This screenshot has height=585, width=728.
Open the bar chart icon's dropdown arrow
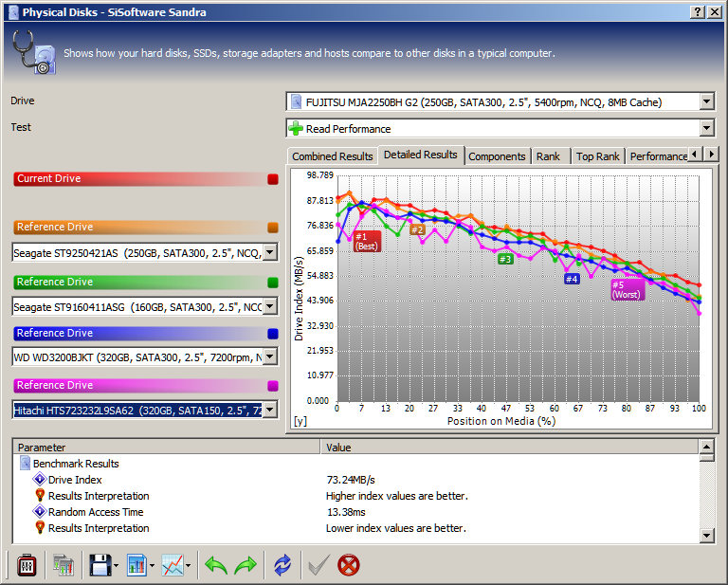(x=152, y=565)
